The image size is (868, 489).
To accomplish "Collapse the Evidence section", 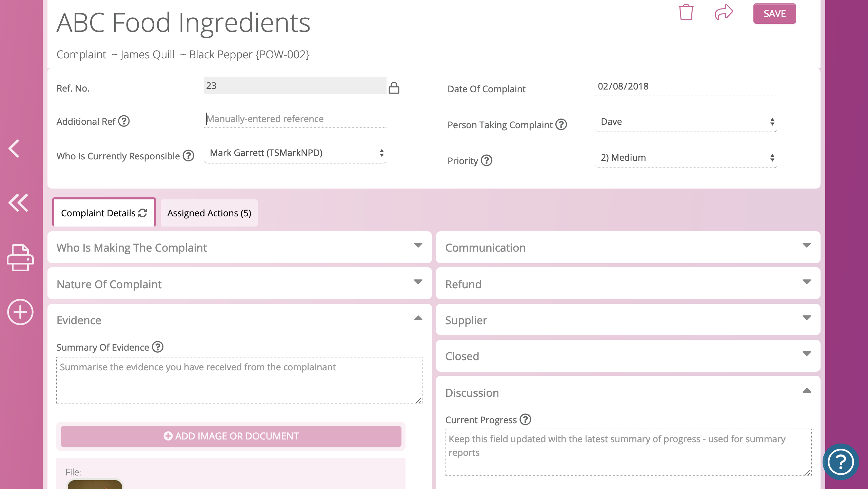I will point(418,318).
